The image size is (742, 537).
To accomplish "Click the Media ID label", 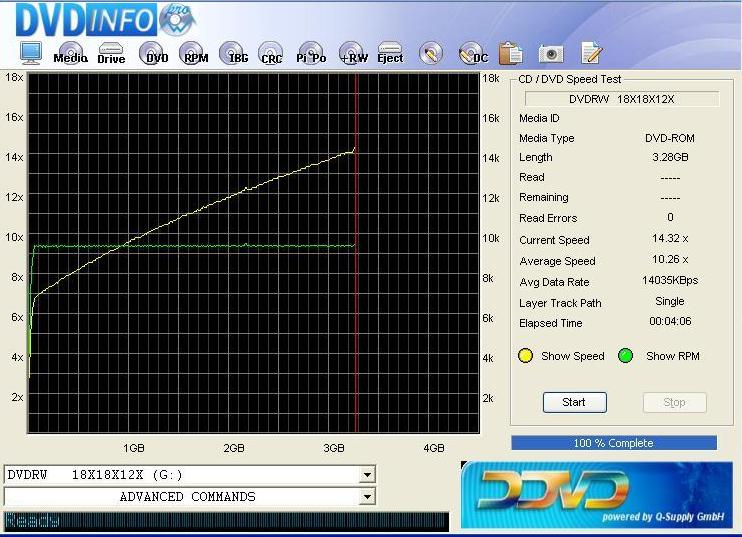I will click(x=539, y=118).
